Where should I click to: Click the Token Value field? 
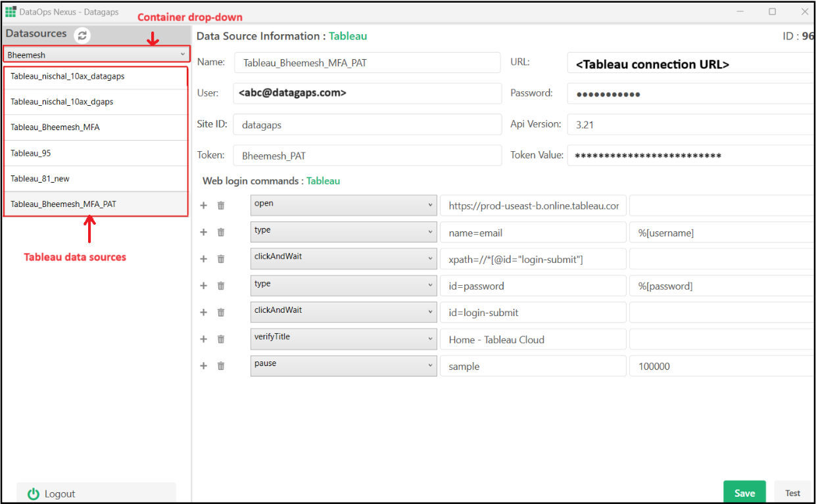pyautogui.click(x=690, y=156)
